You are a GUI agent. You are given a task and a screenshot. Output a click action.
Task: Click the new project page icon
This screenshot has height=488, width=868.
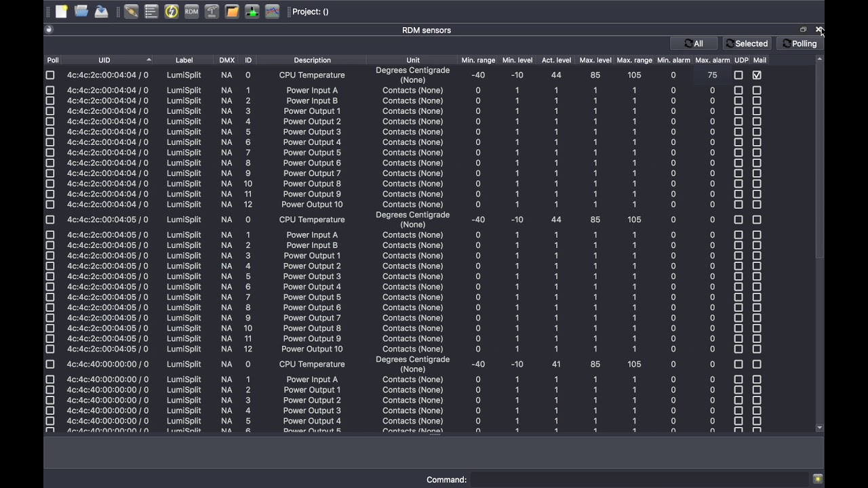click(61, 12)
